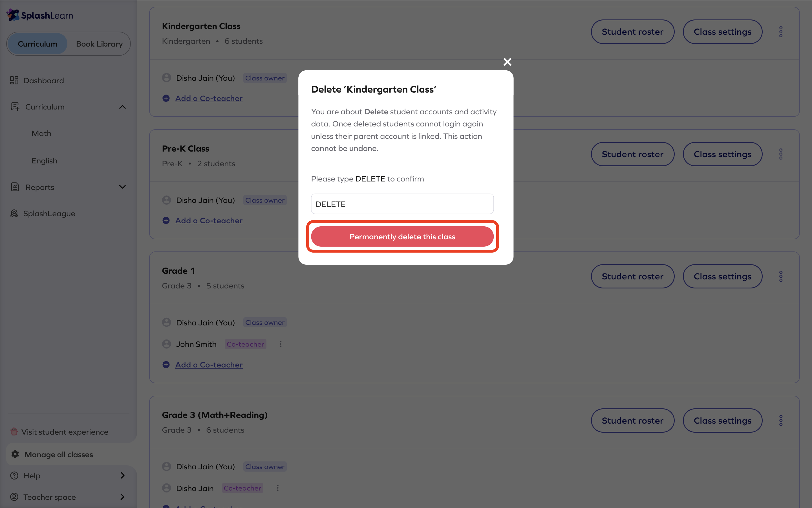This screenshot has width=812, height=508.
Task: Open Teacher space menu item
Action: pyautogui.click(x=49, y=497)
